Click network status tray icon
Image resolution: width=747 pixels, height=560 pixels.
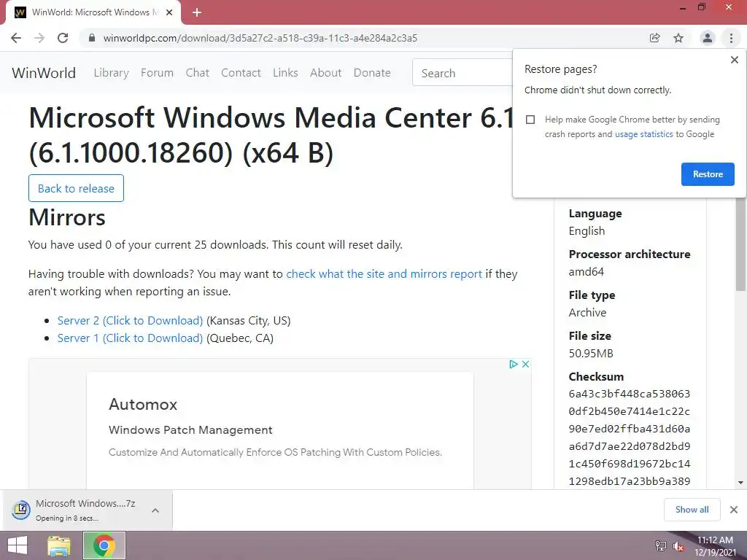[x=660, y=546]
